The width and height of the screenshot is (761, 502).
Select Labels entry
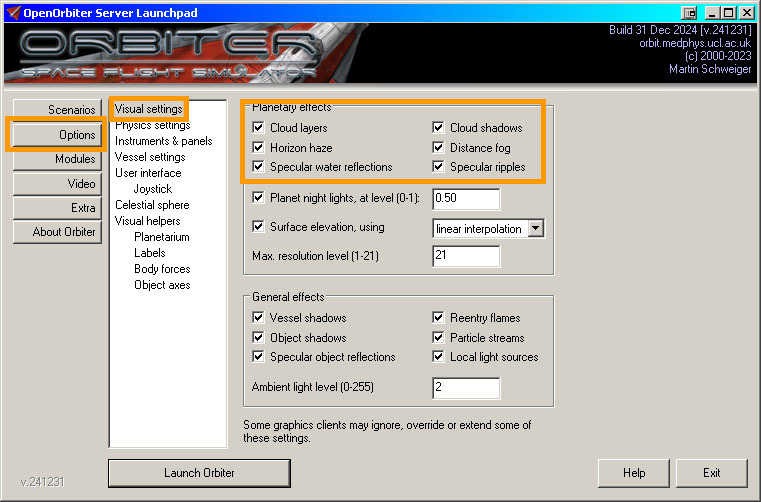point(149,253)
